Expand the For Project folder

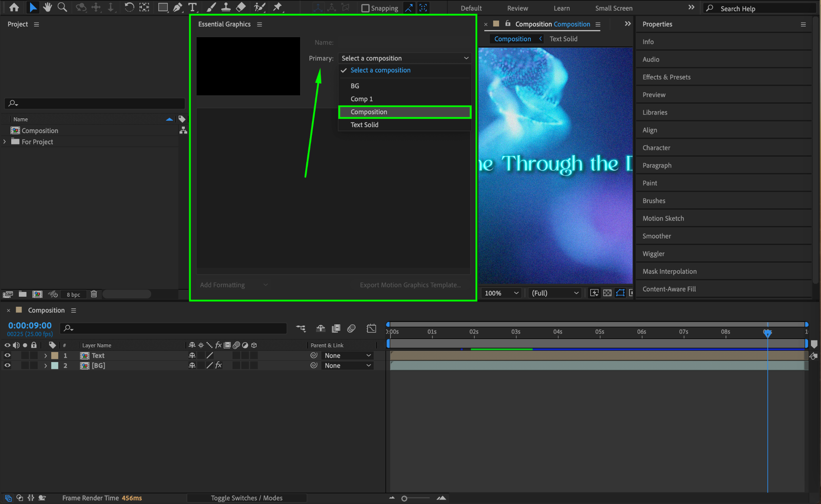pos(5,142)
